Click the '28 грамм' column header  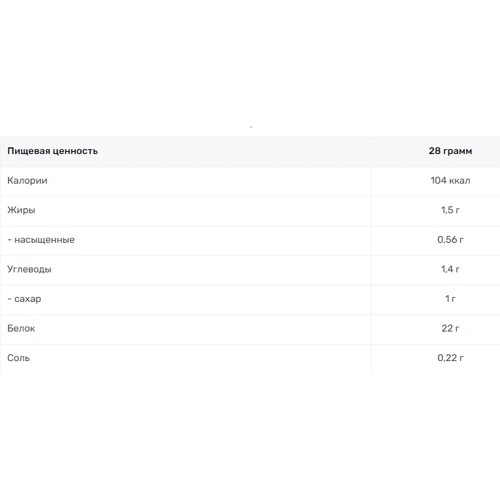point(450,151)
